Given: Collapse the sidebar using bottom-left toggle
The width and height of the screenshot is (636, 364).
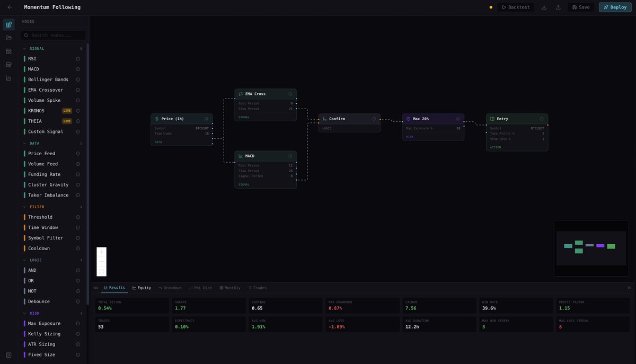Looking at the screenshot, I should pyautogui.click(x=8, y=354).
